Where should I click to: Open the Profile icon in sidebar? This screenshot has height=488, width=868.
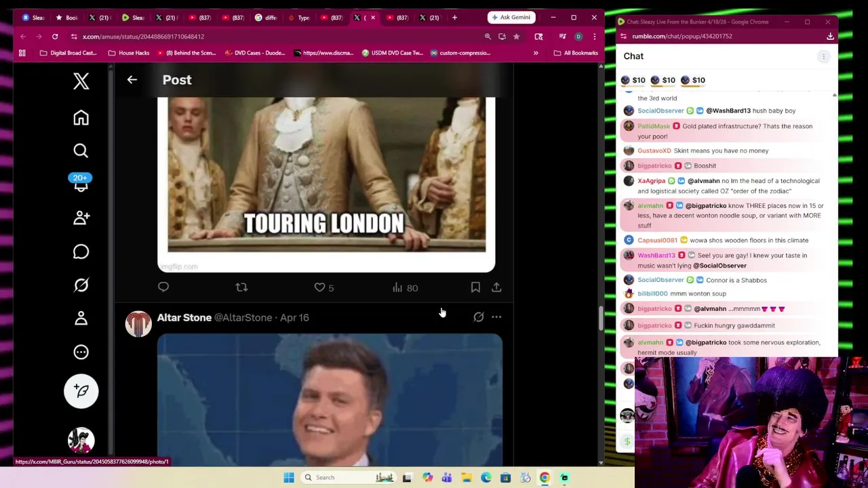pyautogui.click(x=81, y=318)
